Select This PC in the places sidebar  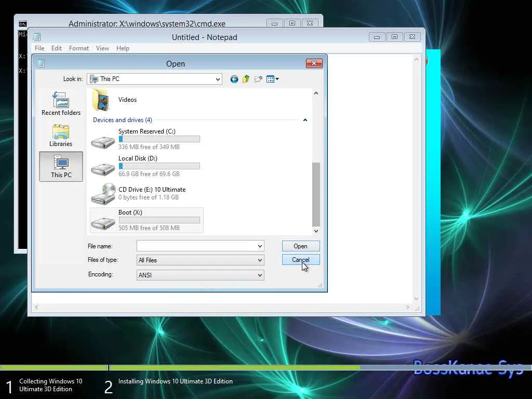coord(61,167)
